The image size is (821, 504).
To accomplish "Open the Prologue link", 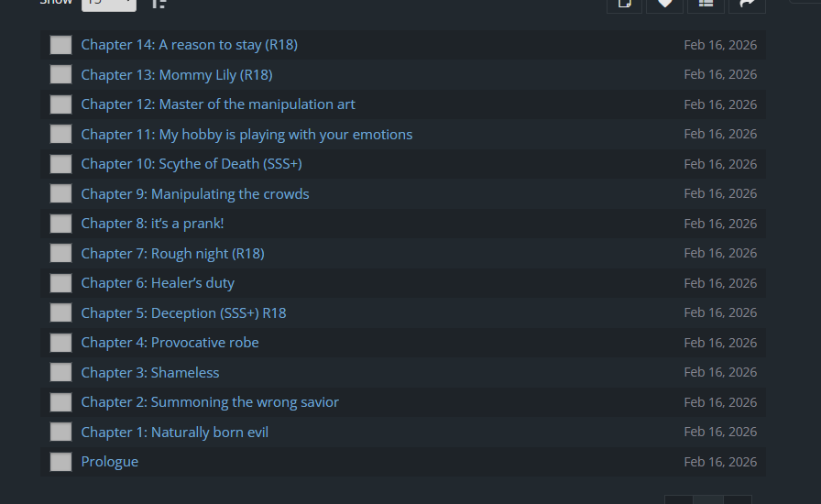I will [109, 462].
